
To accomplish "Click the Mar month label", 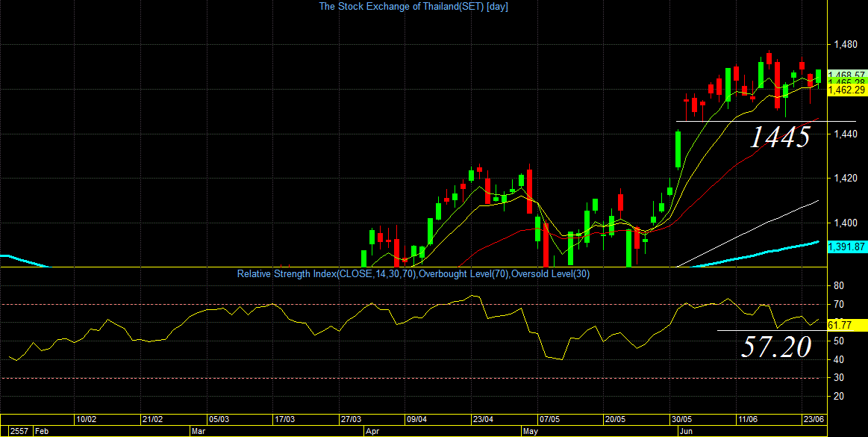I will [199, 430].
